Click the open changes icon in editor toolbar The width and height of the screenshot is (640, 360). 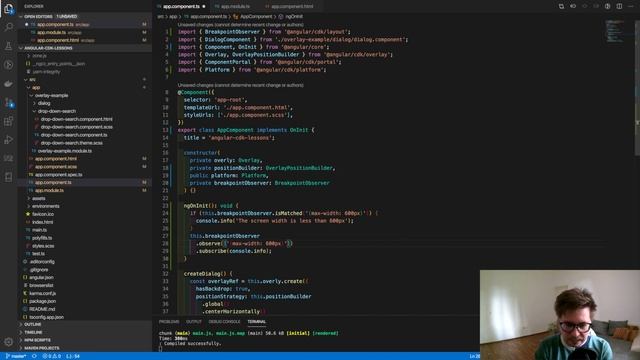click(x=561, y=6)
